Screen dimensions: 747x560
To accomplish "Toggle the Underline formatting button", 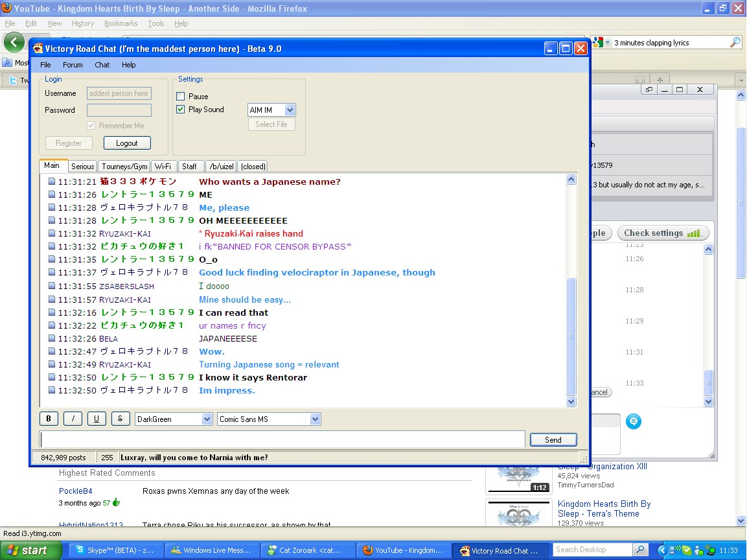I will 97,419.
